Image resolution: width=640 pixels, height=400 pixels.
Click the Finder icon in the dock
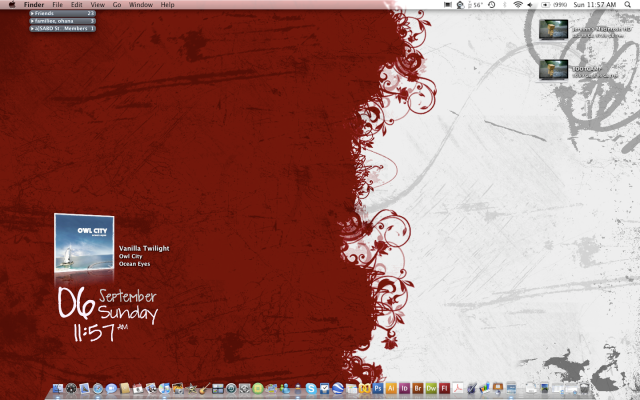click(58, 388)
